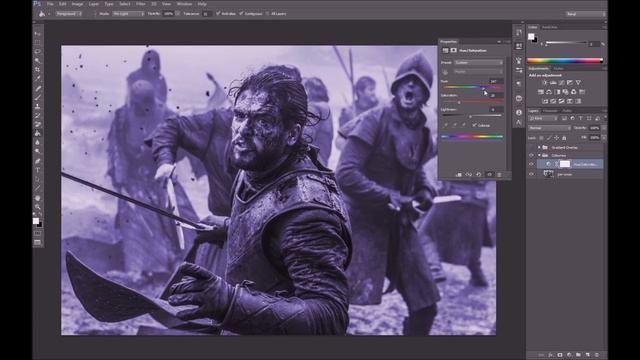640x360 pixels.
Task: Expand the Gradient Overlay group
Action: coord(539,147)
